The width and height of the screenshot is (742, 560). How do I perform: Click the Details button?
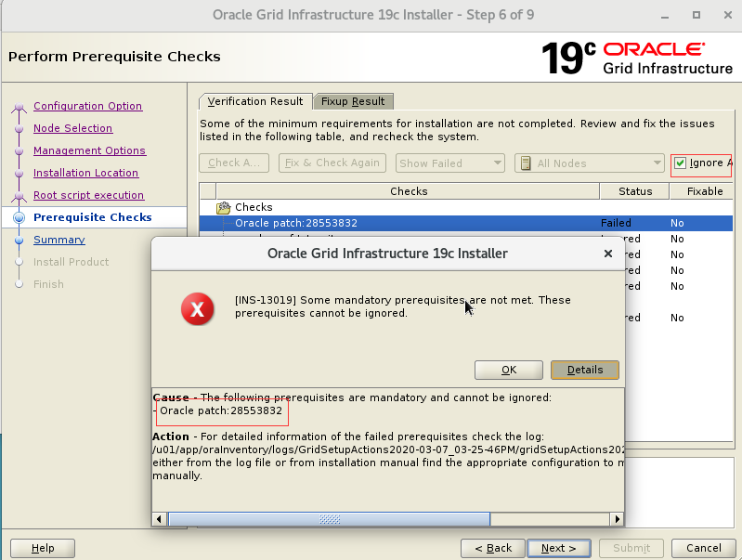coord(585,370)
